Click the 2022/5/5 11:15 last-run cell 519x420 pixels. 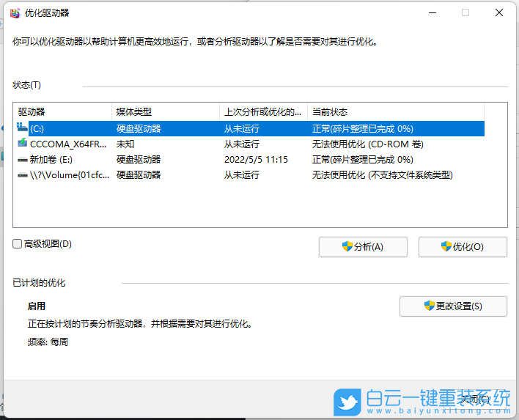[256, 160]
